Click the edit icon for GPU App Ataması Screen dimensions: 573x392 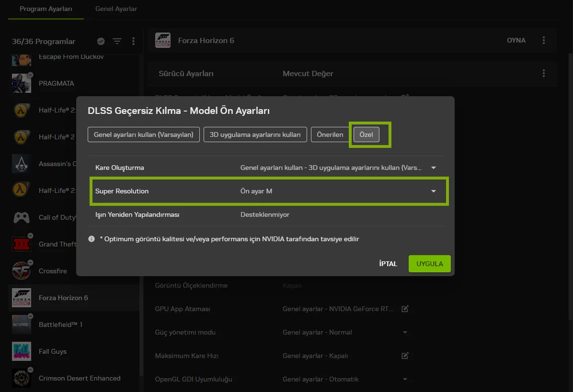point(405,309)
